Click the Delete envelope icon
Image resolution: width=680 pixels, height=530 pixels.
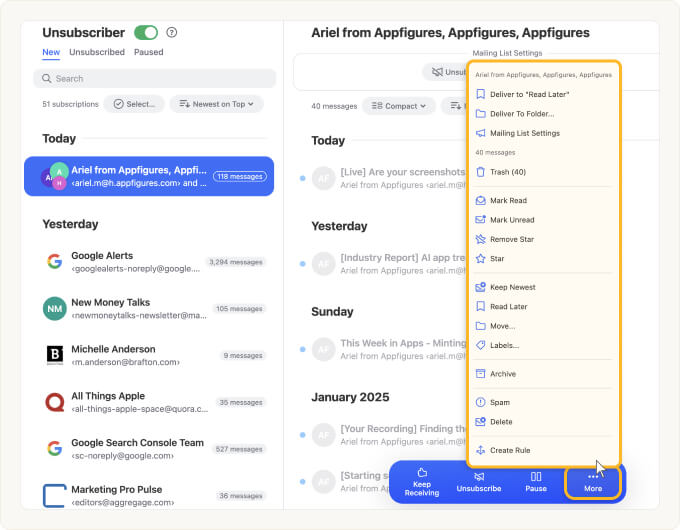coord(481,422)
